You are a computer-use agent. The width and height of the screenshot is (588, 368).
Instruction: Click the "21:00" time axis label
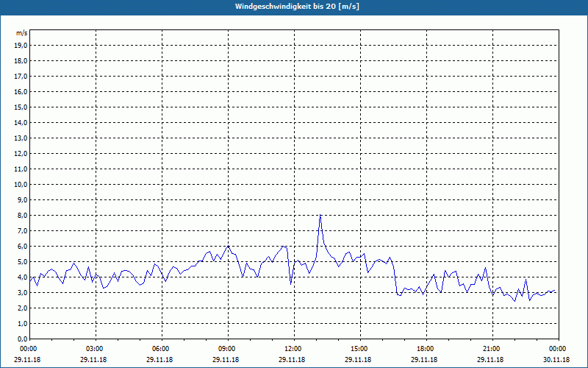coord(490,349)
